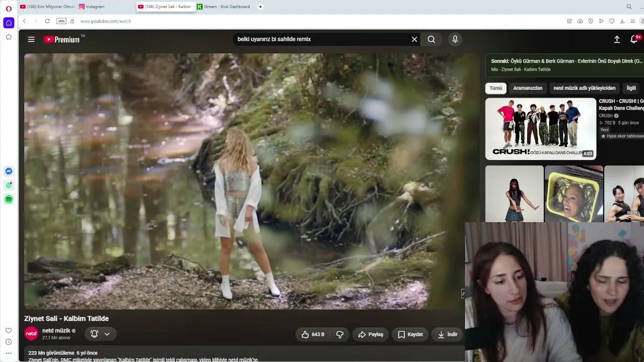The width and height of the screenshot is (644, 362).
Task: View site security lock info
Action: 72,21
